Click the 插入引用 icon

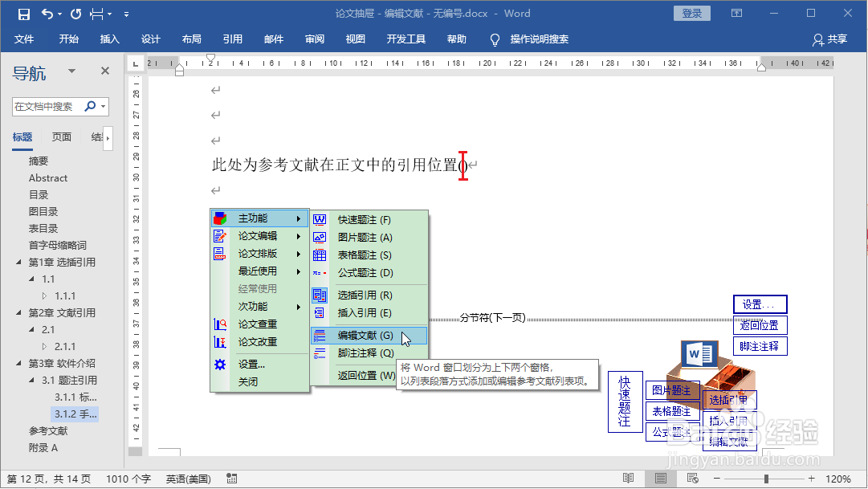pyautogui.click(x=320, y=313)
